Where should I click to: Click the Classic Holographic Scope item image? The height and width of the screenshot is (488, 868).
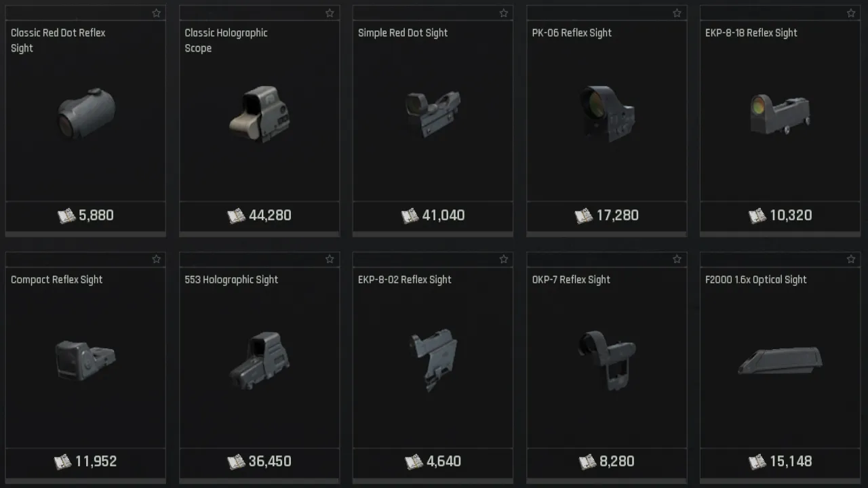tap(259, 114)
